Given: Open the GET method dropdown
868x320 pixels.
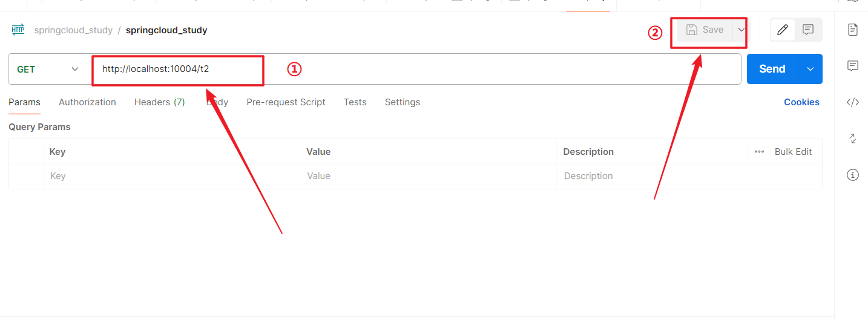Looking at the screenshot, I should (x=48, y=69).
